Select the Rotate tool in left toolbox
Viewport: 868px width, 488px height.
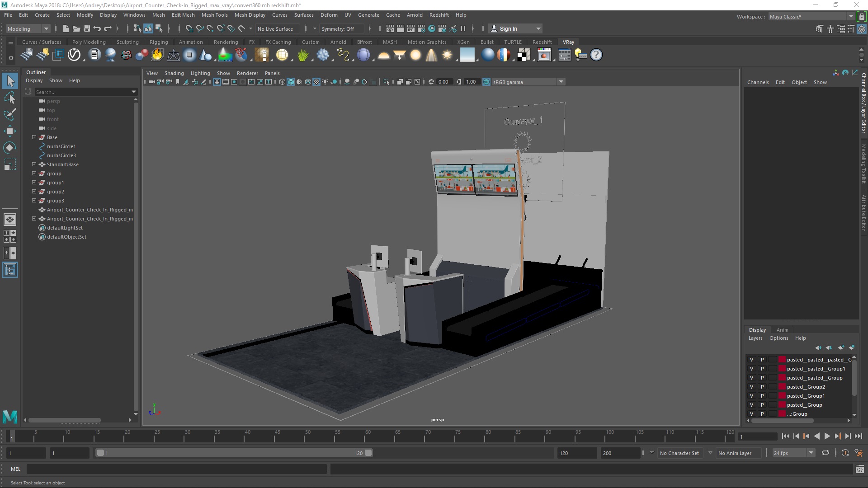coord(9,148)
